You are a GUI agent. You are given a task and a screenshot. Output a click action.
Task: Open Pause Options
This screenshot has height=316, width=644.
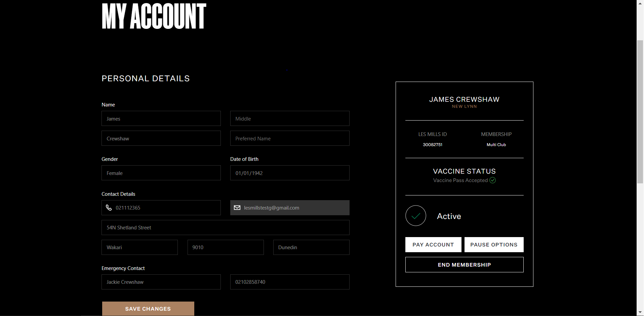pos(494,244)
